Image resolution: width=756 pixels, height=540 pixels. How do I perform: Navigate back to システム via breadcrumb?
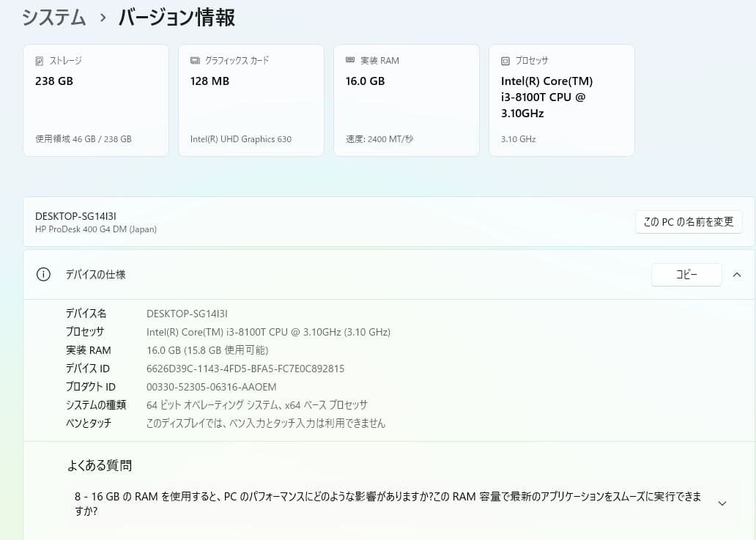(x=53, y=17)
